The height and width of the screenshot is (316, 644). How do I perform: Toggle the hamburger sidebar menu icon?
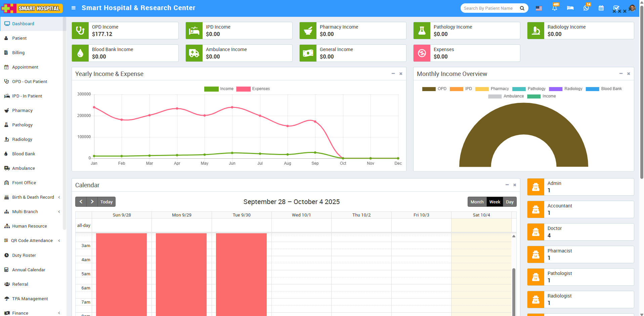click(73, 8)
